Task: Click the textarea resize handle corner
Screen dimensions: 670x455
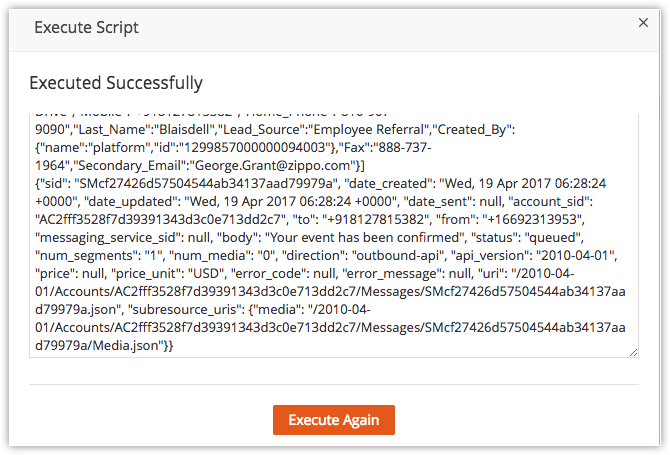Action: [x=634, y=352]
